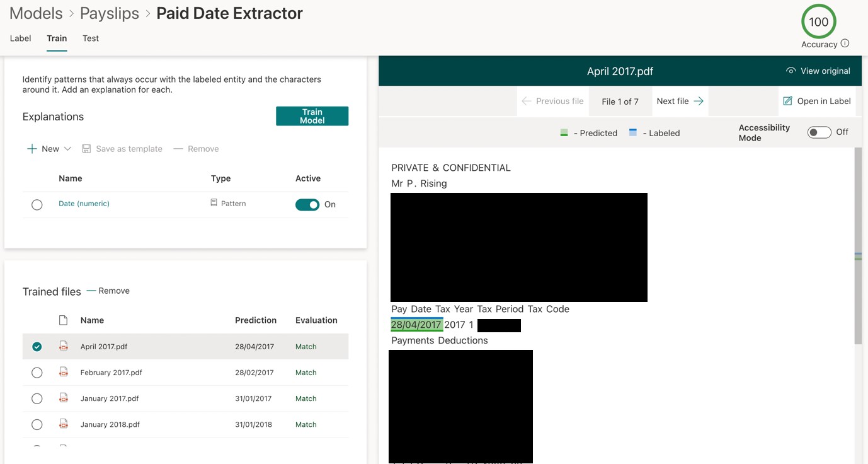Switch to the Test tab
Image resolution: width=868 pixels, height=464 pixels.
pyautogui.click(x=90, y=38)
